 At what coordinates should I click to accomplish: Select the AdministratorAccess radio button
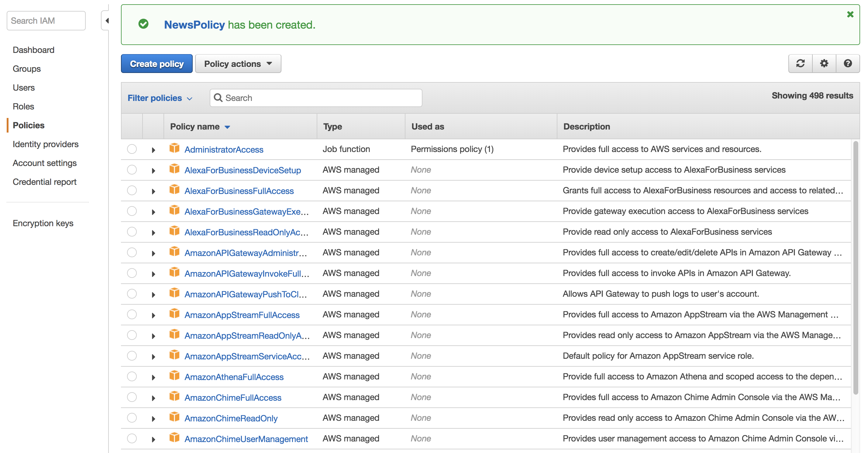[132, 149]
